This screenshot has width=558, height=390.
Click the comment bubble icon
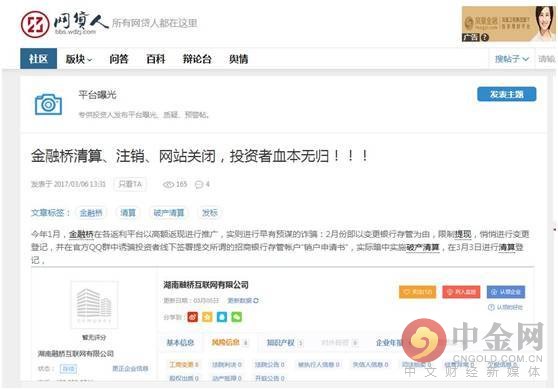point(199,184)
